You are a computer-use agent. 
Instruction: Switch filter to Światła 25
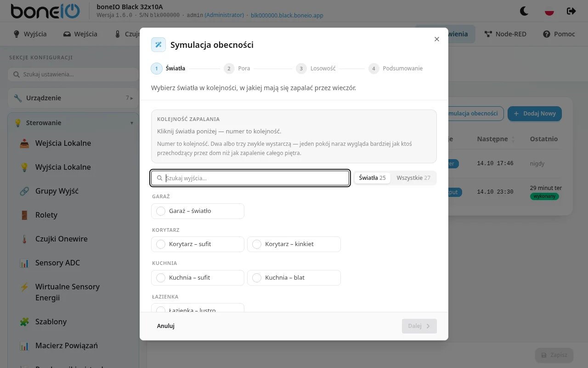click(373, 178)
